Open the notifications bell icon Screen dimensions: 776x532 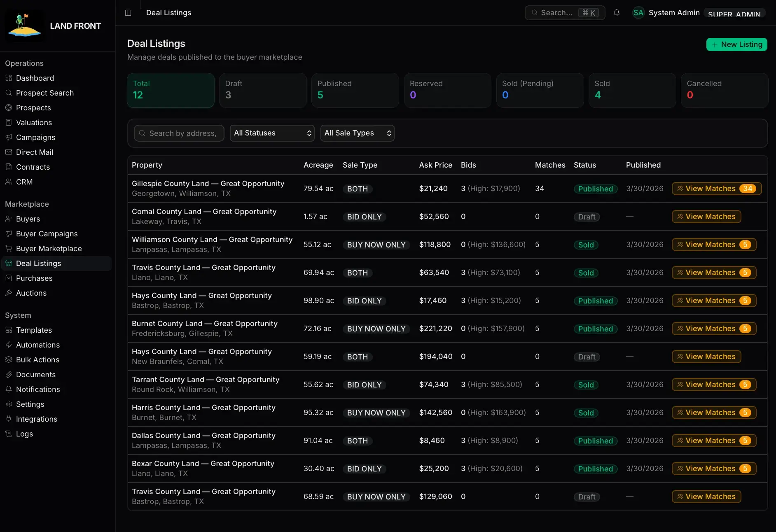point(617,13)
